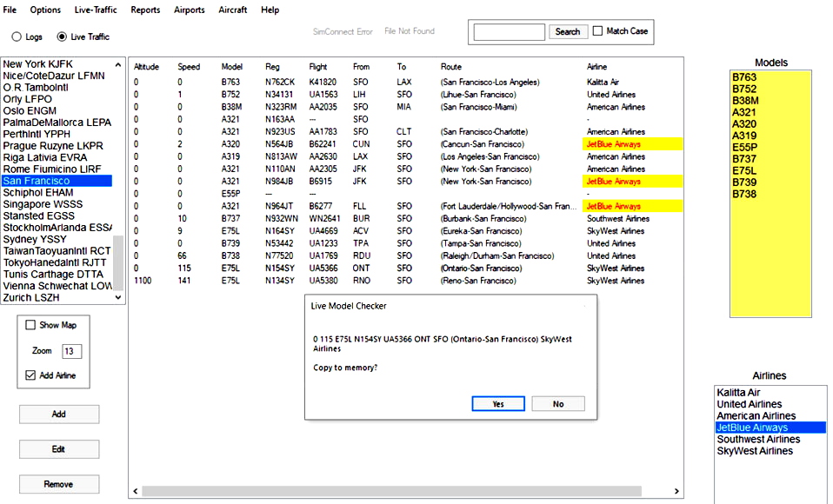The image size is (833, 504).
Task: Switch to Logs mode
Action: [x=16, y=36]
